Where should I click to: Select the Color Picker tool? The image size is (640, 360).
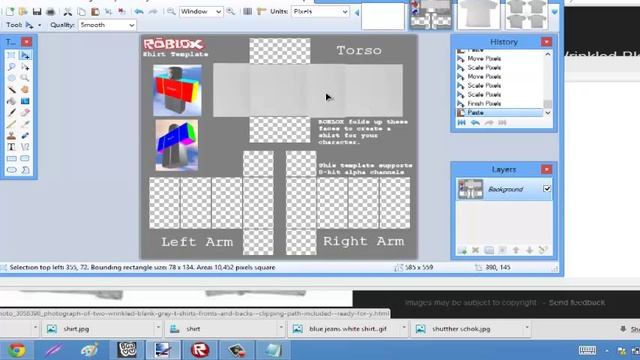(x=25, y=124)
